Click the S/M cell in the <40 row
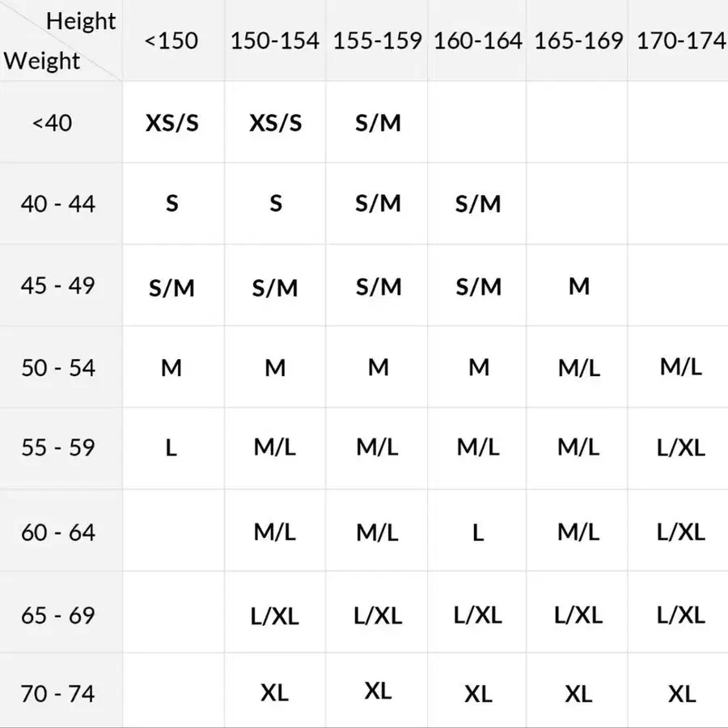Viewport: 728px width, 728px height. pyautogui.click(x=378, y=123)
